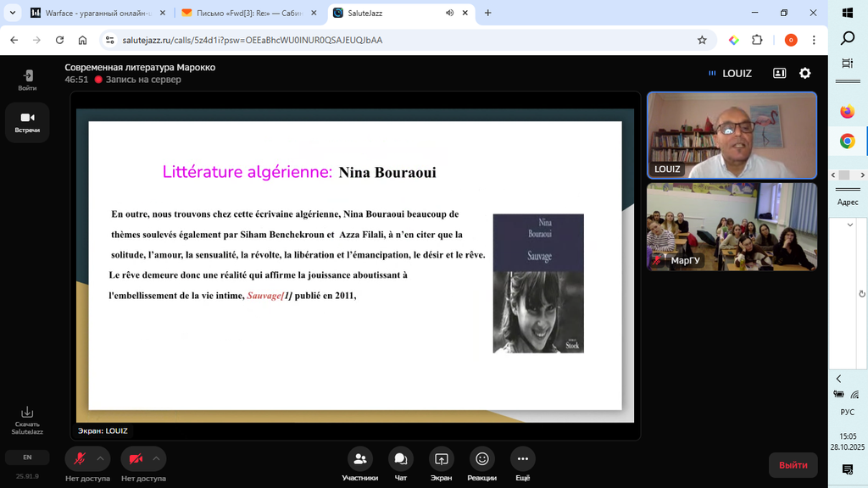Open the Реакции reactions picker

click(x=481, y=459)
